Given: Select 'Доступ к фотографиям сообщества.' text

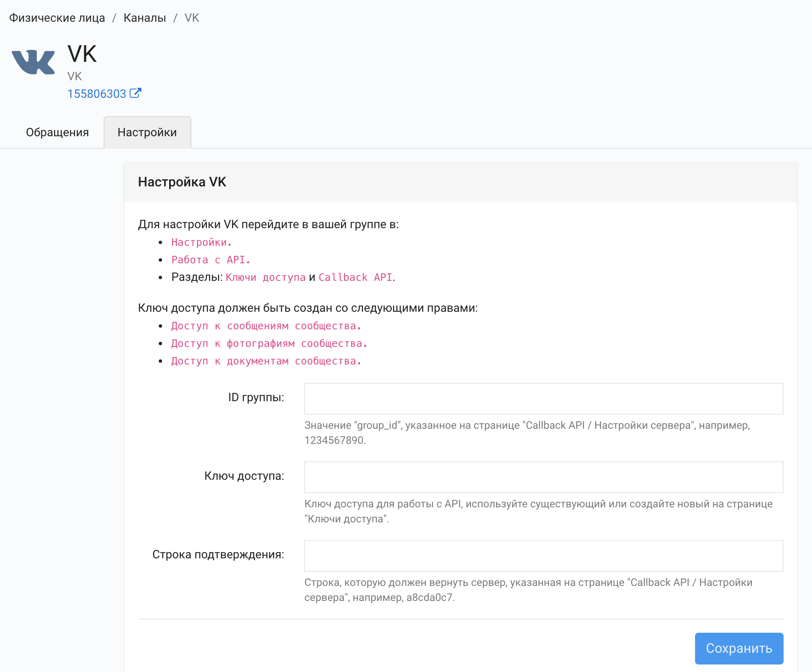Looking at the screenshot, I should (269, 344).
